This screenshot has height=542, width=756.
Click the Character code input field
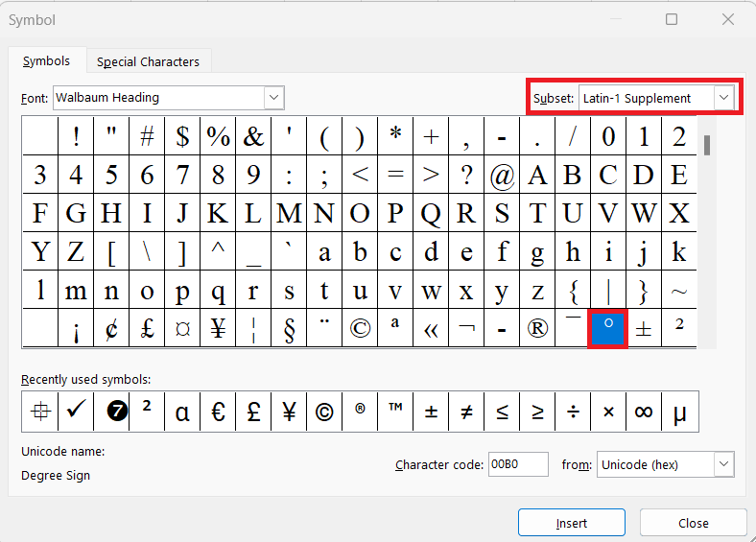518,464
